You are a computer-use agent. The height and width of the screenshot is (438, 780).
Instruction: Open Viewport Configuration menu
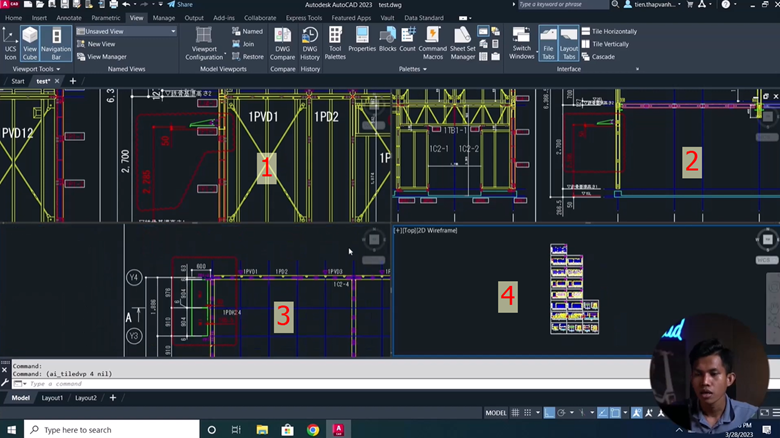[x=204, y=44]
